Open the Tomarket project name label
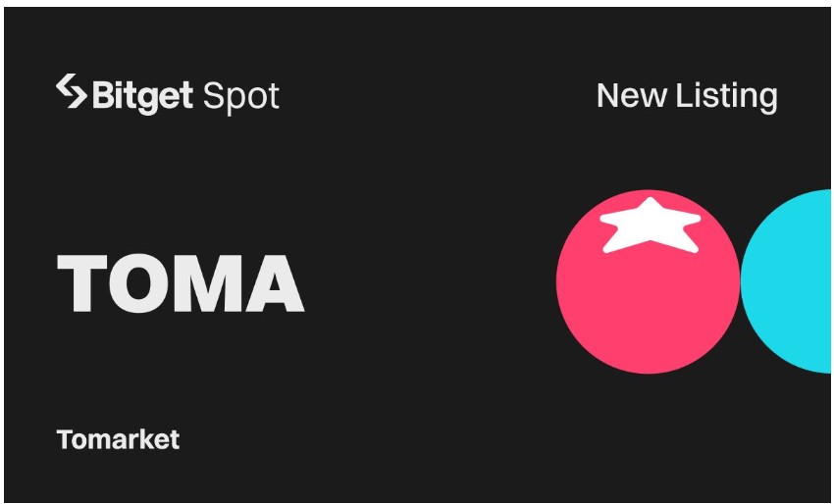This screenshot has width=834, height=504. pos(118,439)
